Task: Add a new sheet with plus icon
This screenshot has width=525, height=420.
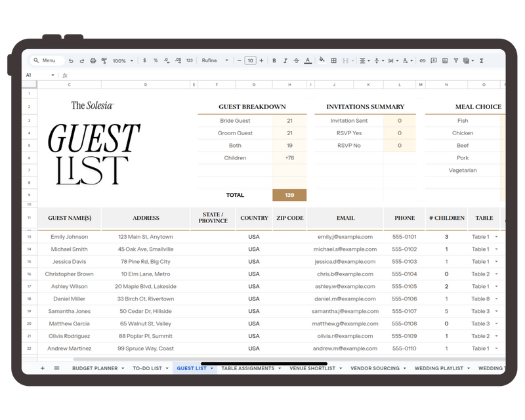Action: pyautogui.click(x=43, y=368)
